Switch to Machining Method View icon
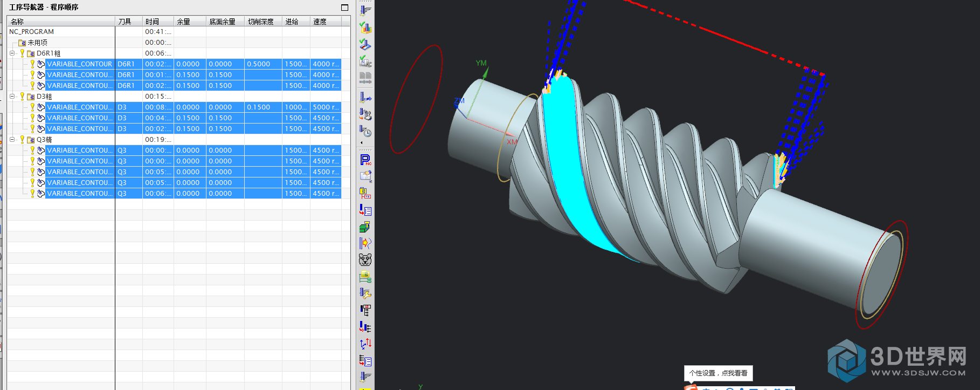 click(365, 361)
